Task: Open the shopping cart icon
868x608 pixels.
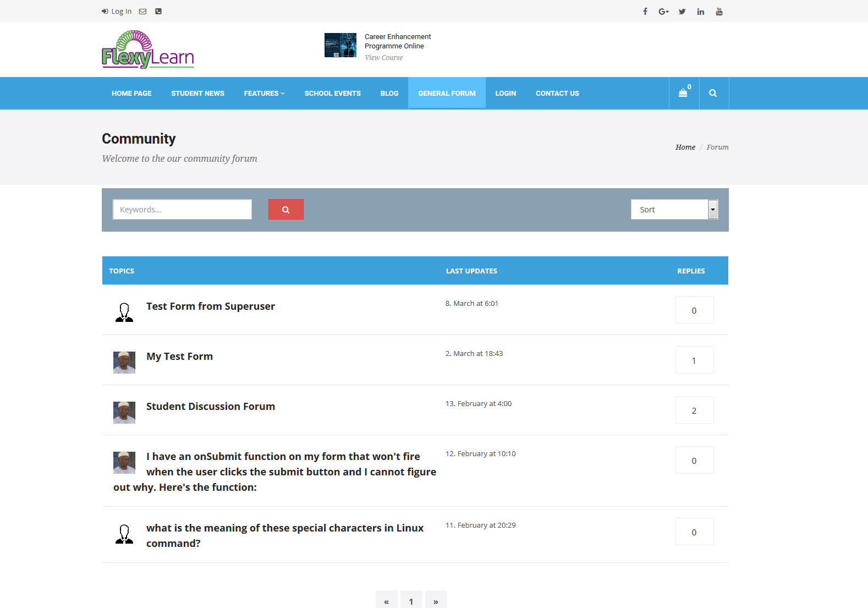Action: click(683, 93)
